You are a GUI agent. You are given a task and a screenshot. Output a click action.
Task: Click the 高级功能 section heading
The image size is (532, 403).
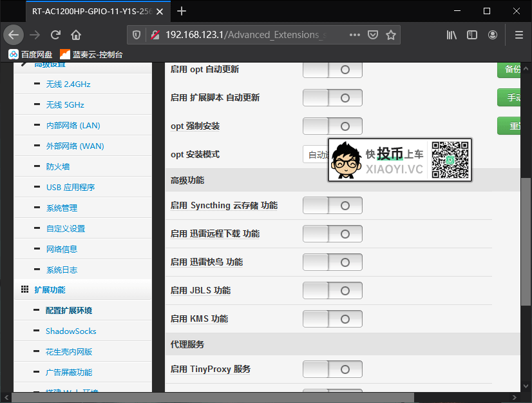[x=187, y=180]
